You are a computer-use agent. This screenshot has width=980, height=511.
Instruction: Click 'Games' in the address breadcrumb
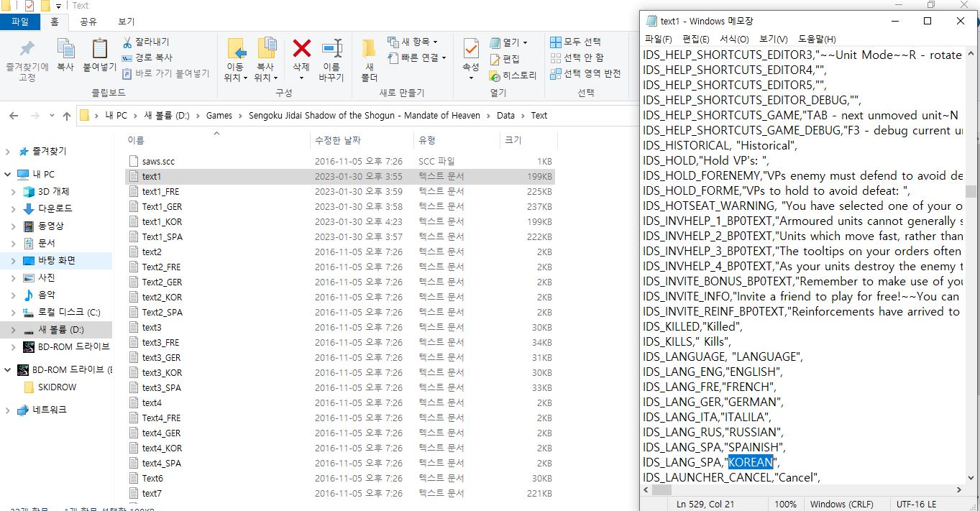click(219, 115)
